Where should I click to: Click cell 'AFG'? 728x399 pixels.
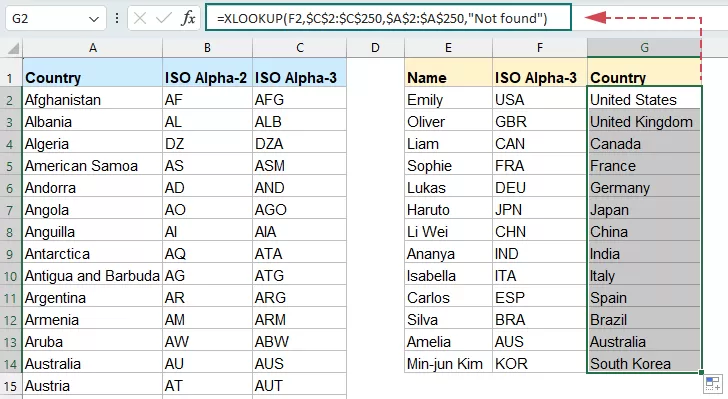coord(299,99)
